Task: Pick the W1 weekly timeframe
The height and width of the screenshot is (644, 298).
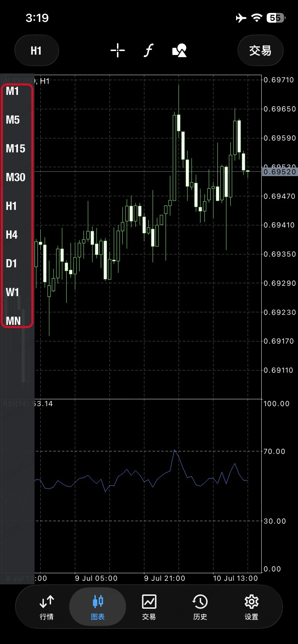Action: point(12,292)
